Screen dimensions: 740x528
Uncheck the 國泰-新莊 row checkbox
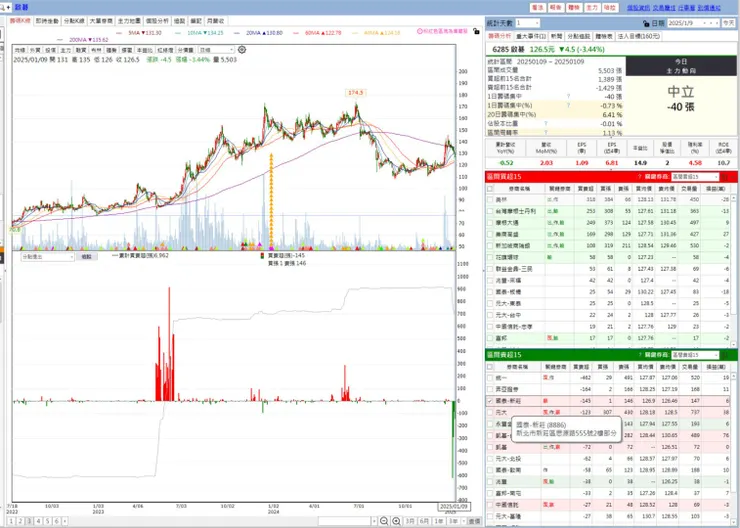[490, 401]
